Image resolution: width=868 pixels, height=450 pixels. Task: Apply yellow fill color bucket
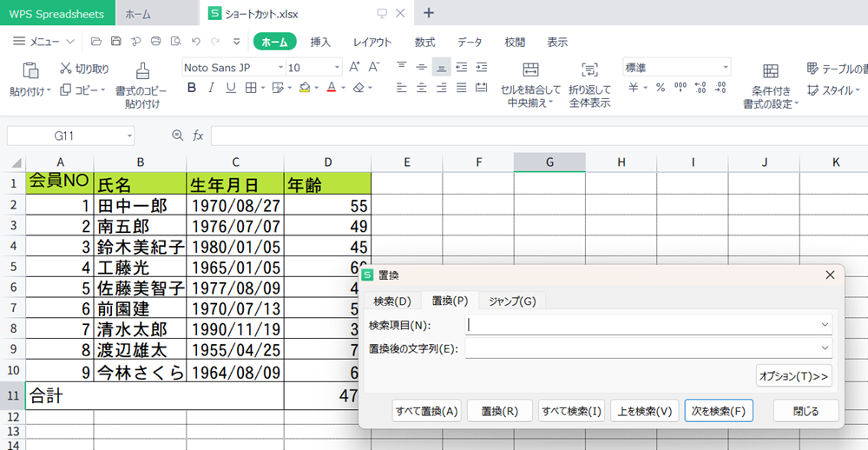304,88
